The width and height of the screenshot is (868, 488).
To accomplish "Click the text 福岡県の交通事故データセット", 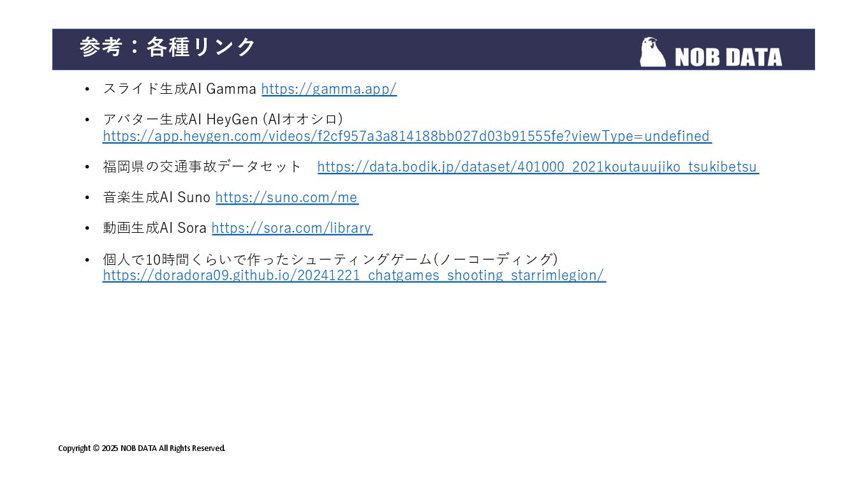I will pos(202,166).
